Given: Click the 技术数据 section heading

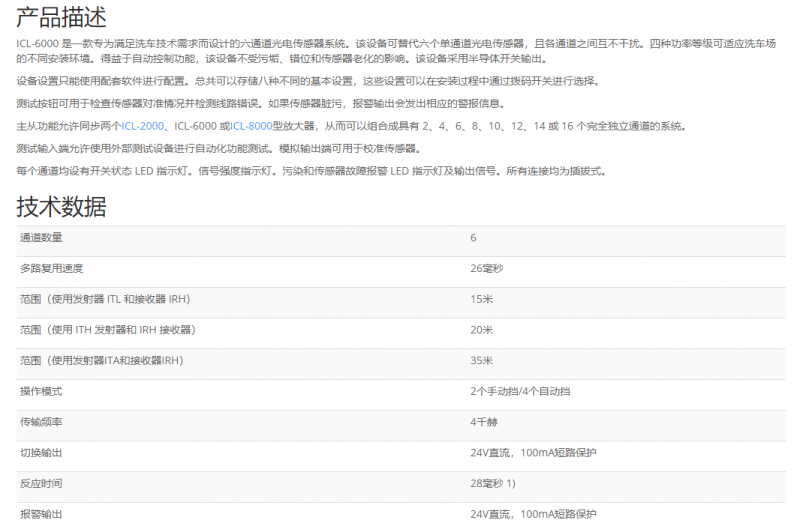Looking at the screenshot, I should pyautogui.click(x=61, y=207).
